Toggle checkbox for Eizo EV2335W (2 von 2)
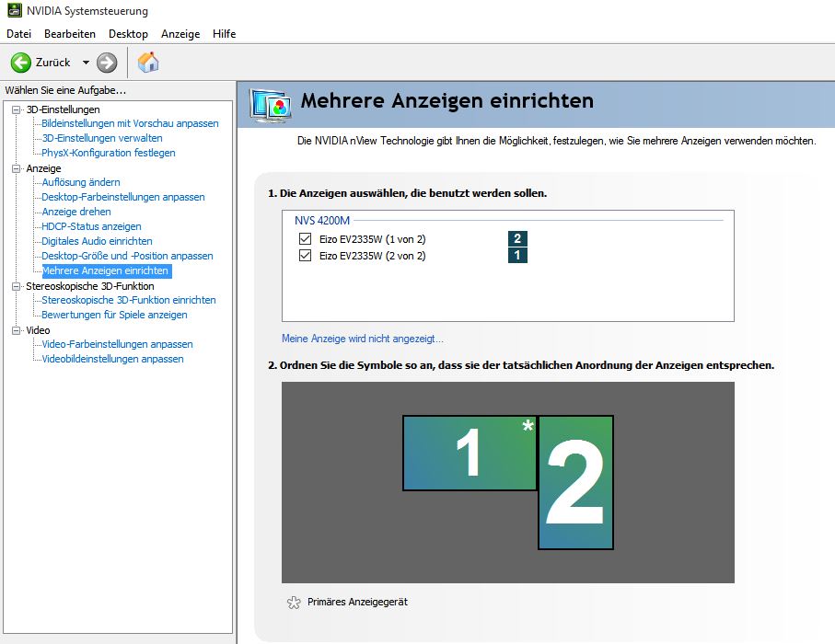Image resolution: width=835 pixels, height=644 pixels. [x=305, y=256]
